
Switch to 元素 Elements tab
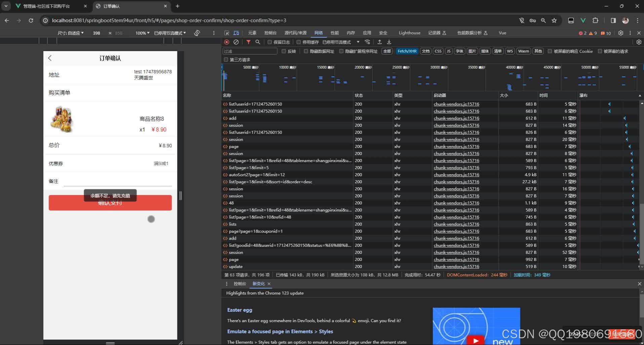point(252,33)
